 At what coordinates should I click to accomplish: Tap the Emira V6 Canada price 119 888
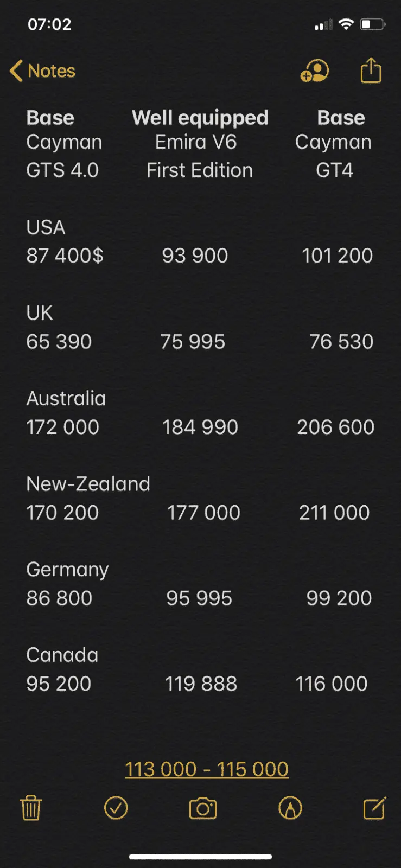click(201, 684)
